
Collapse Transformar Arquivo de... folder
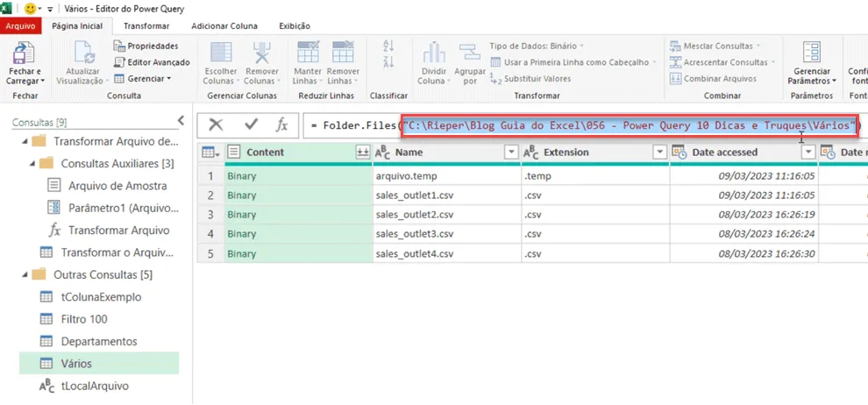(25, 142)
